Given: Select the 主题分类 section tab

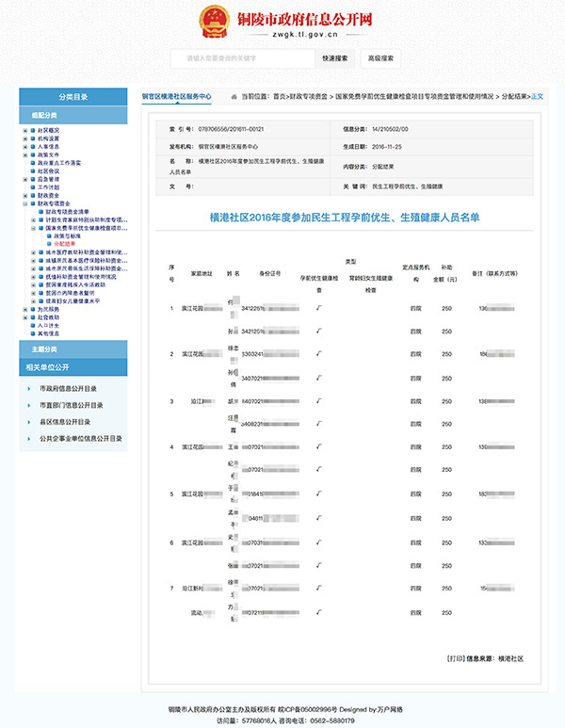Looking at the screenshot, I should point(73,349).
